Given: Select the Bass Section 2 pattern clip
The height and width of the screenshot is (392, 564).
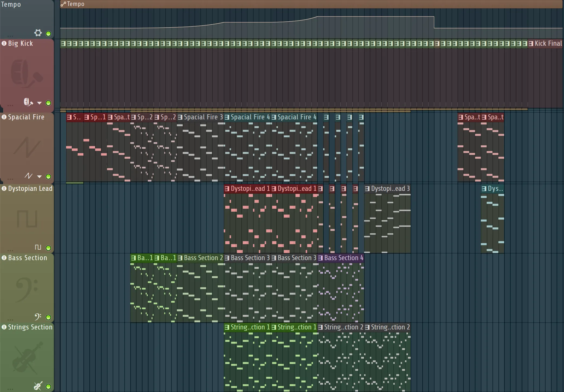Looking at the screenshot, I should point(203,258).
